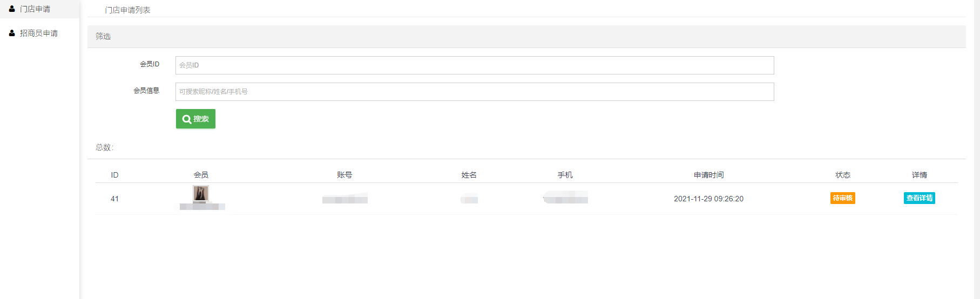Click the green 搜索 button
The image size is (980, 299).
tap(195, 119)
